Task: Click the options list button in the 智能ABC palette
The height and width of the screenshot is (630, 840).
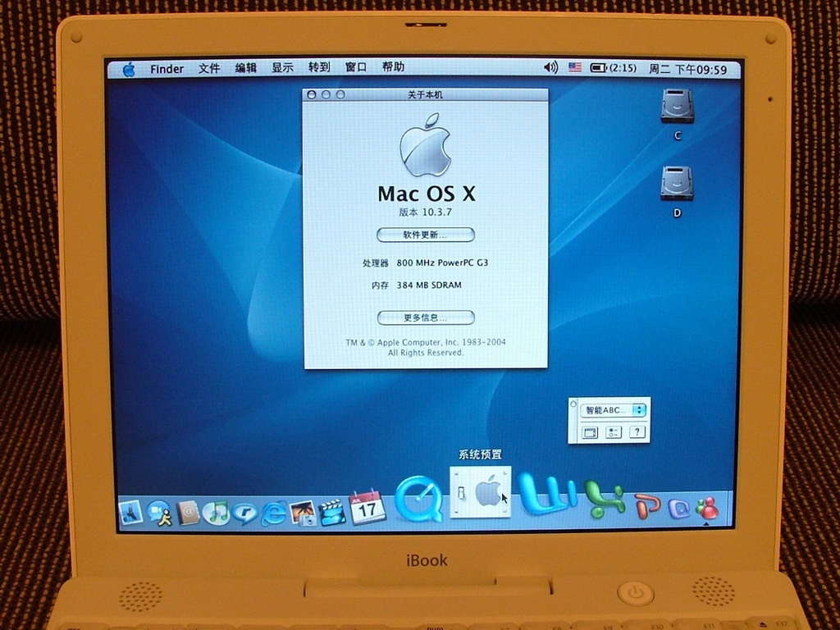Action: point(614,432)
